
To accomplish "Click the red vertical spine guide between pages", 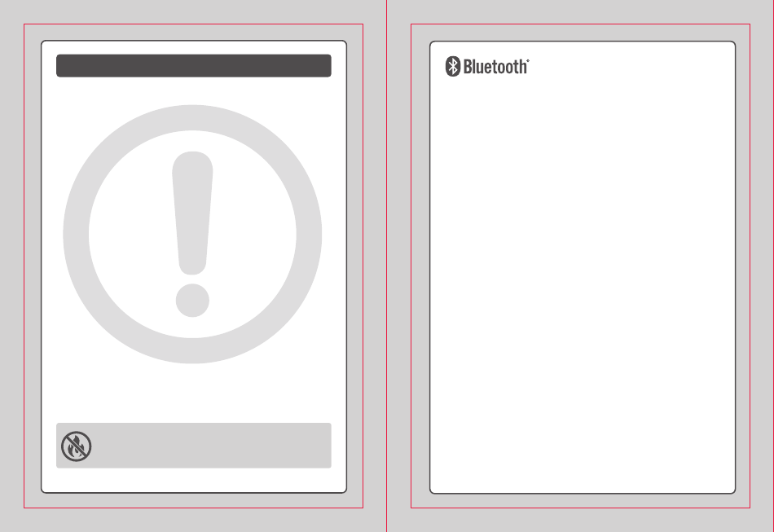I will pos(386,266).
